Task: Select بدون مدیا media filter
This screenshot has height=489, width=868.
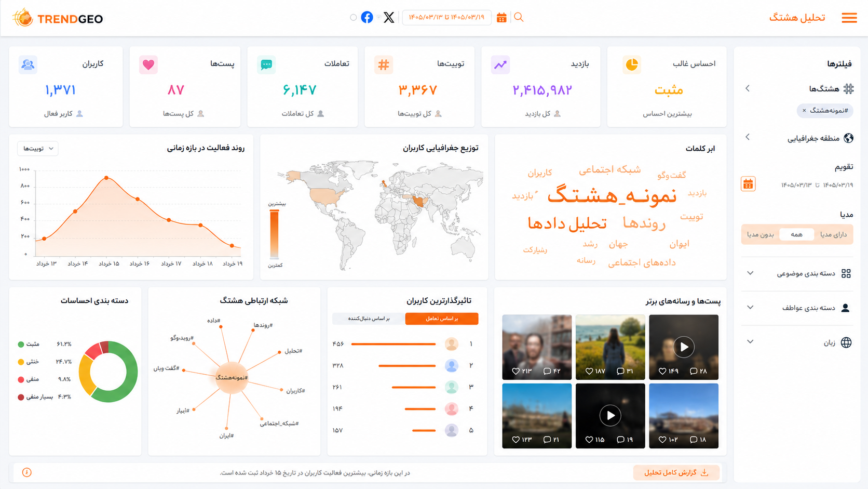Action: point(761,234)
